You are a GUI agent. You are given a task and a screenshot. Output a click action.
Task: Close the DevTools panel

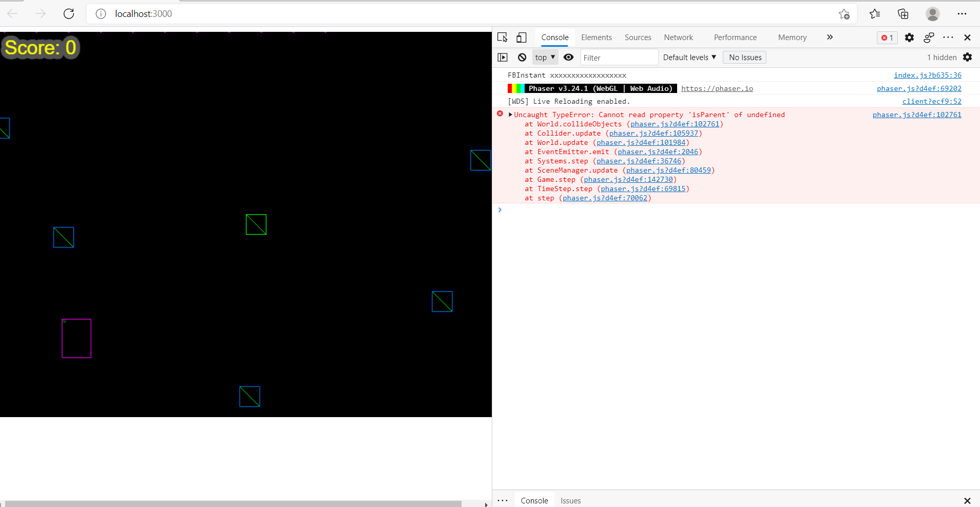coord(967,37)
